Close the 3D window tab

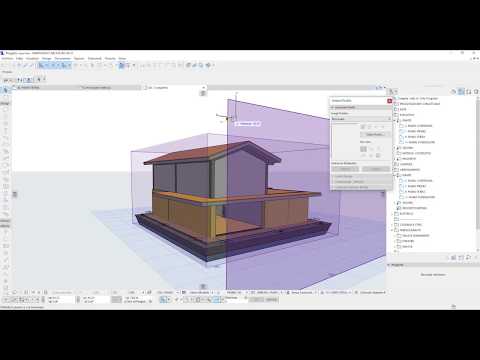[203, 87]
